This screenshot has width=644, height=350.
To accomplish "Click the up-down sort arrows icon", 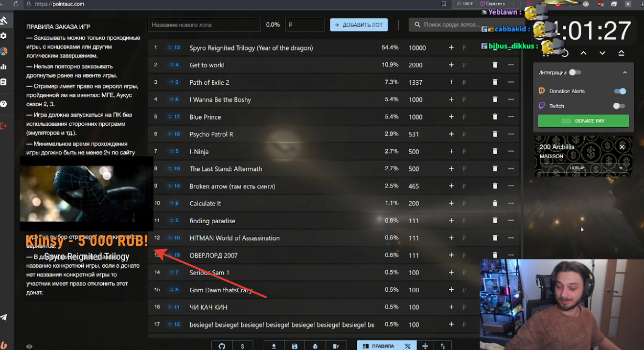I will pos(442,346).
